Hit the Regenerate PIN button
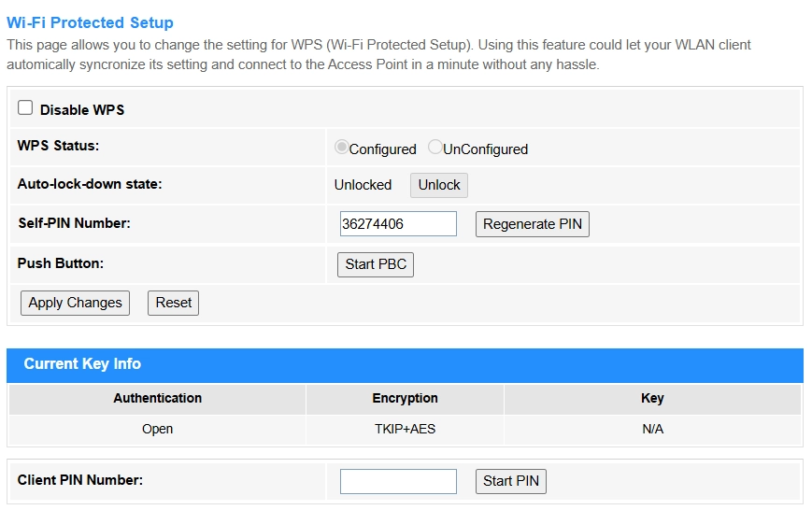 (533, 224)
